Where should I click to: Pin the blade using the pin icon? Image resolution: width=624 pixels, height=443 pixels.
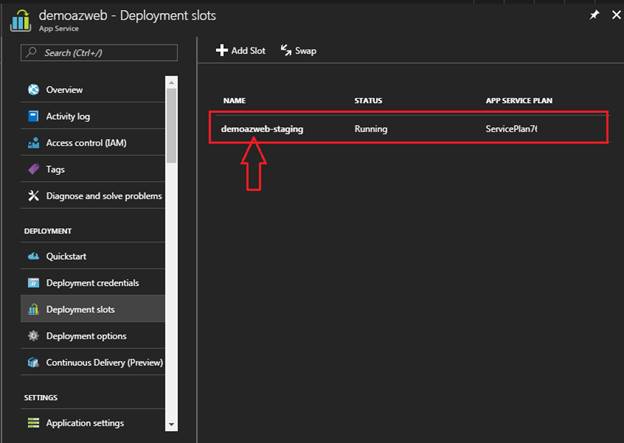pos(594,15)
